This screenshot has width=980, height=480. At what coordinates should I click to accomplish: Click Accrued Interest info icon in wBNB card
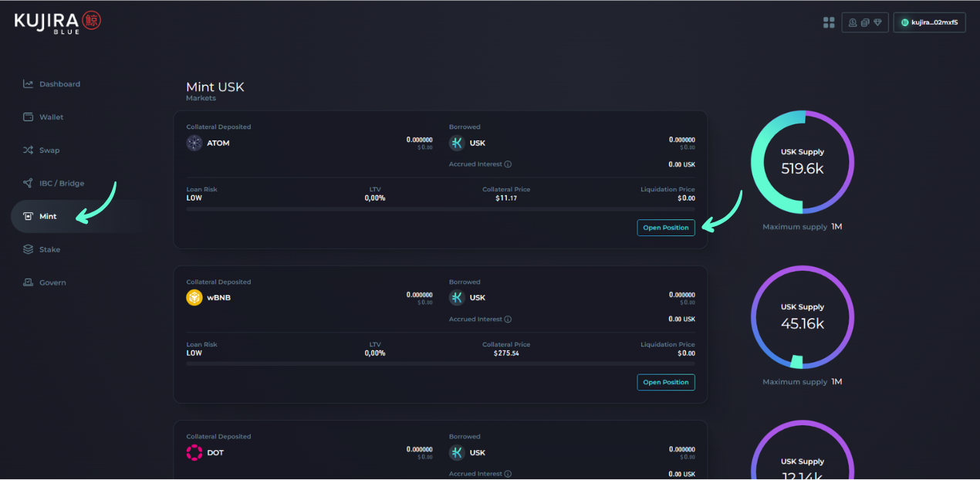508,319
